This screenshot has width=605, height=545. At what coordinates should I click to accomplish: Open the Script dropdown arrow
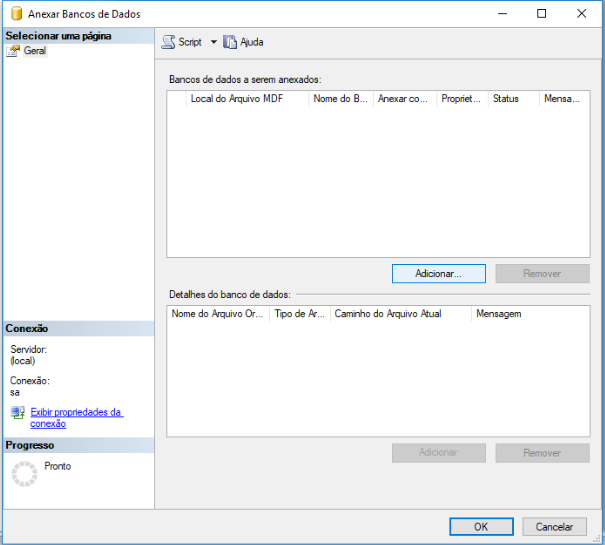tap(213, 42)
